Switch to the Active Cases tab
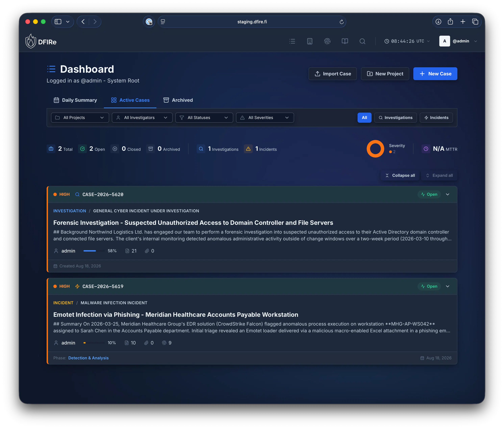504x429 pixels. coord(130,100)
